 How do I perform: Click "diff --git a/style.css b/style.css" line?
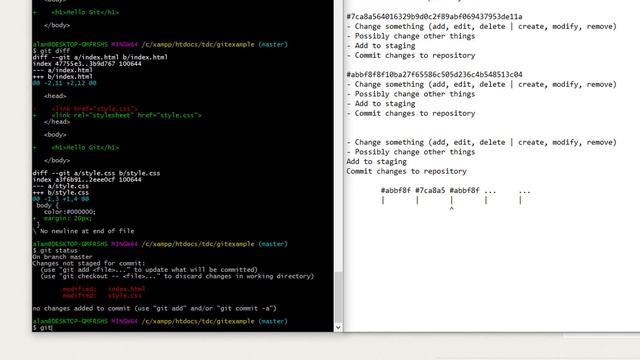pos(96,173)
